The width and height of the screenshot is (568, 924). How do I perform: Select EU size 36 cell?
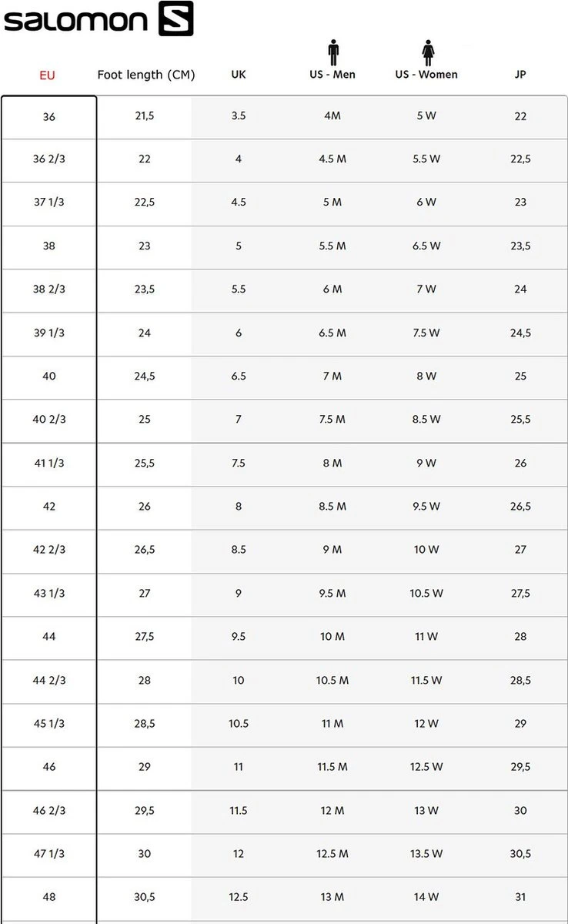click(49, 116)
